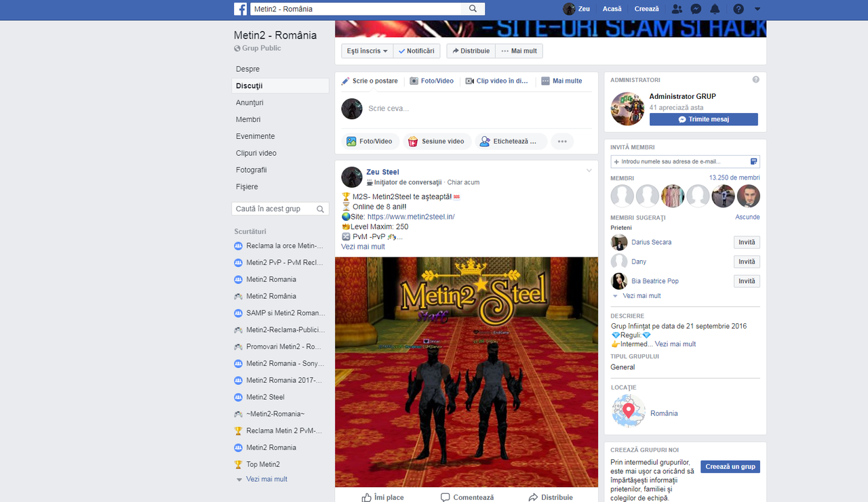Select the Foto/Video composer tab
The image size is (868, 502).
click(431, 81)
